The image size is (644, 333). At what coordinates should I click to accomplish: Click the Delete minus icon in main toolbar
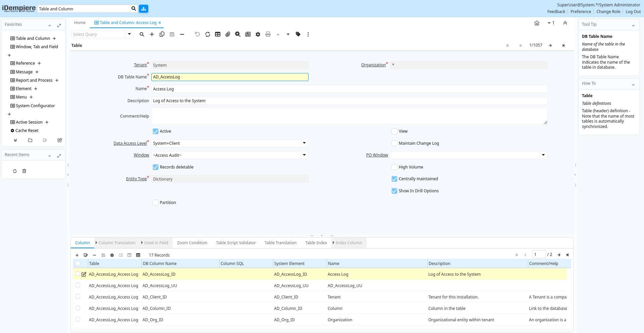pos(182,34)
